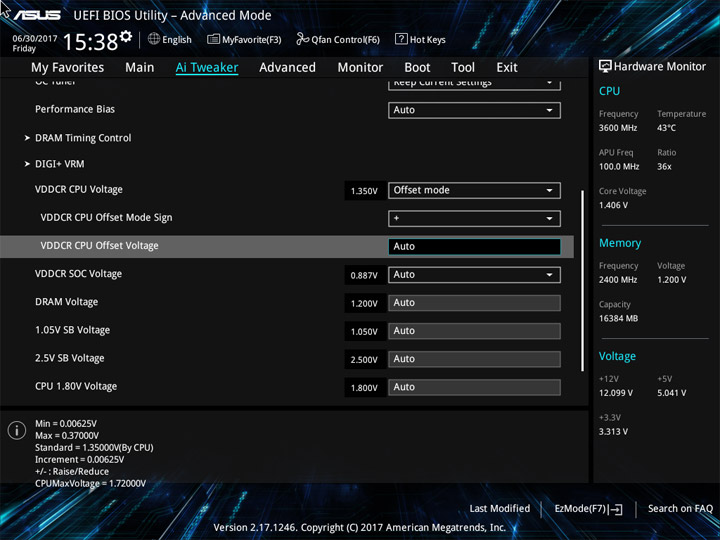This screenshot has width=720, height=540.
Task: Switch to Boot tab
Action: pyautogui.click(x=417, y=68)
